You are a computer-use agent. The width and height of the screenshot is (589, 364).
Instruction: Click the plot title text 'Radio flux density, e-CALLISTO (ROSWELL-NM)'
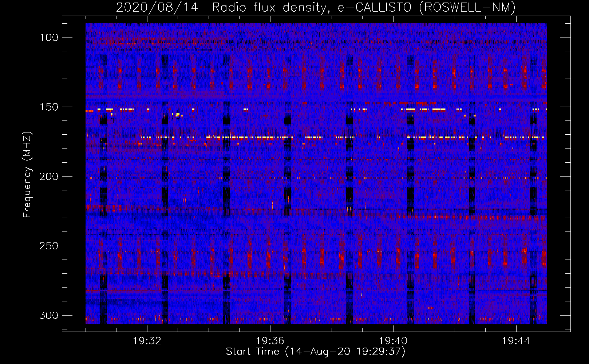coord(364,7)
